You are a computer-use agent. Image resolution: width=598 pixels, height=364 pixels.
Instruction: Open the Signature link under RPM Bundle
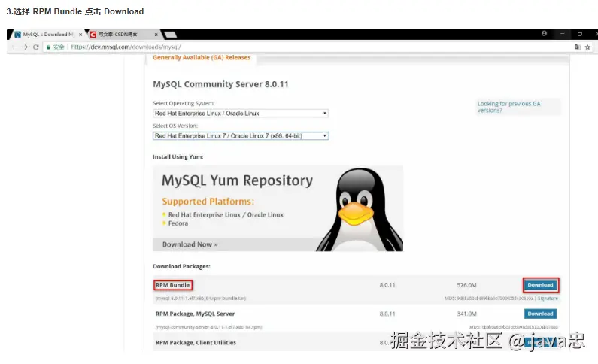548,299
